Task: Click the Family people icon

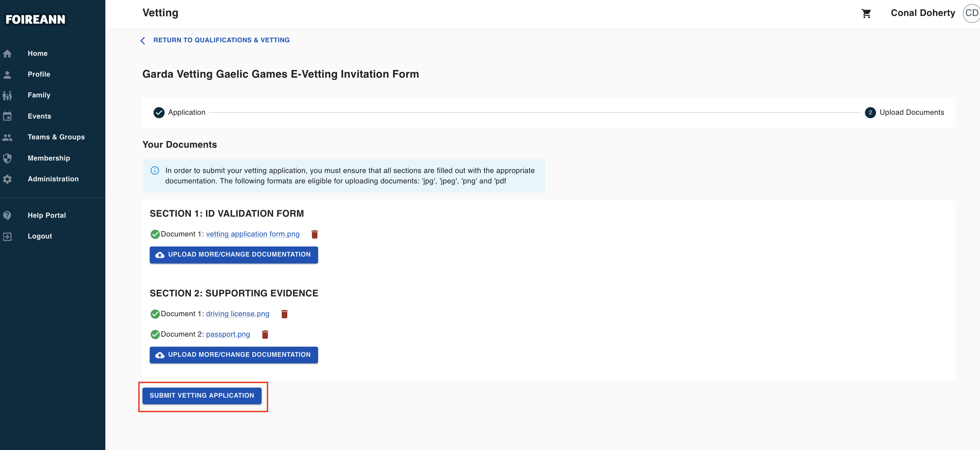Action: 7,95
